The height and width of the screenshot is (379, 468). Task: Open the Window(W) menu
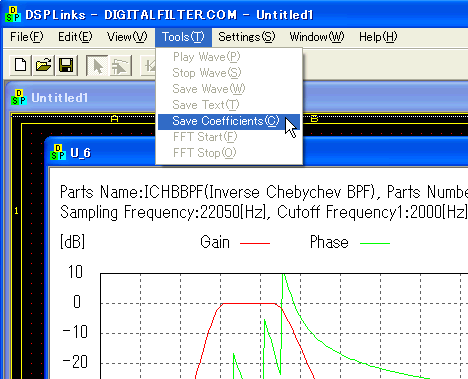click(317, 37)
